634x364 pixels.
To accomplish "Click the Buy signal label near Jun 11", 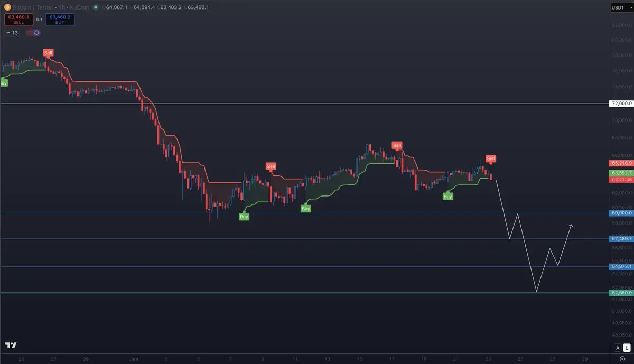I will tap(305, 209).
